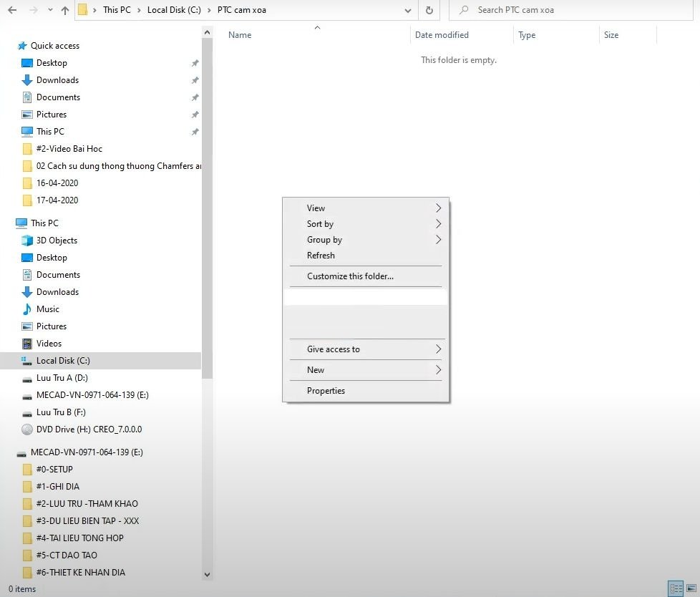Click the Pictures icon under This PC
This screenshot has height=597, width=700.
point(27,326)
